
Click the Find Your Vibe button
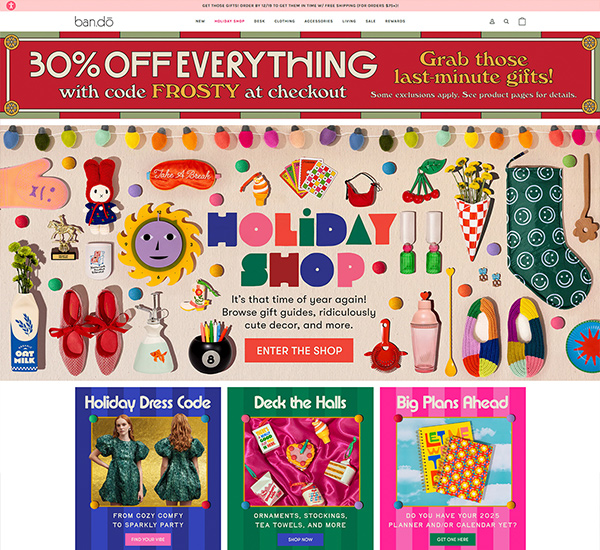point(148,539)
